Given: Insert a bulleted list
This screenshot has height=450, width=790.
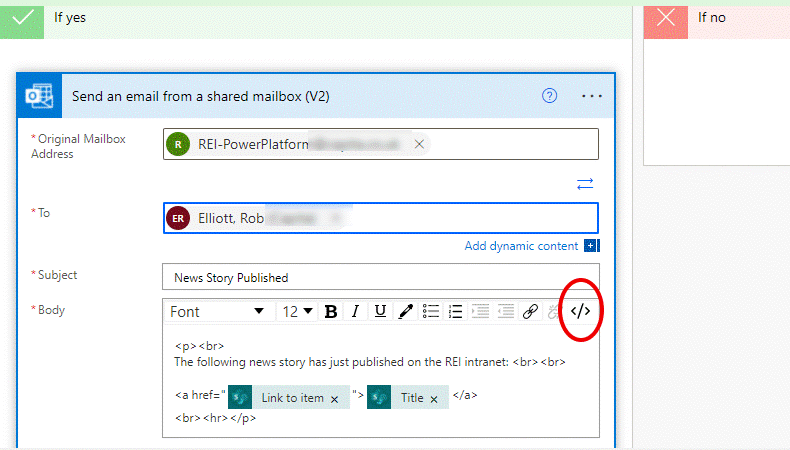Looking at the screenshot, I should (431, 311).
